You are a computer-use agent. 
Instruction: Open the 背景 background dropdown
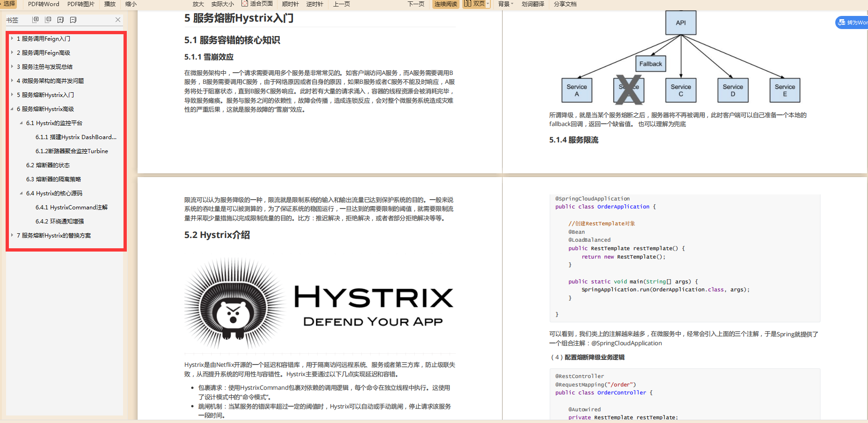pos(506,4)
